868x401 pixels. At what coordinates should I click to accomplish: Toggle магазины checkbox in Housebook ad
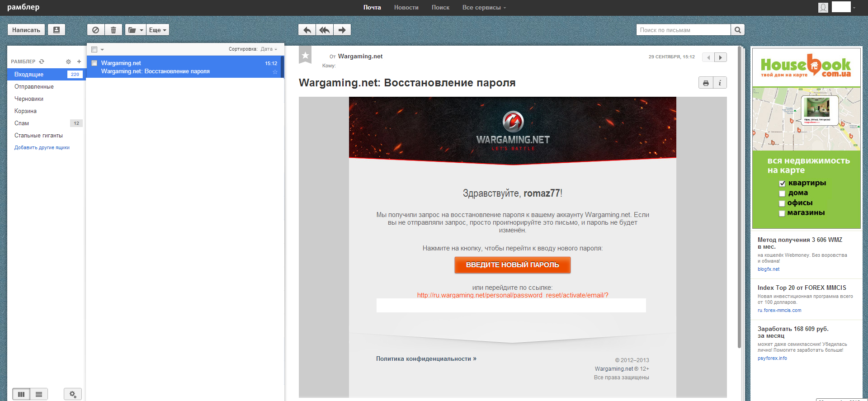click(782, 213)
